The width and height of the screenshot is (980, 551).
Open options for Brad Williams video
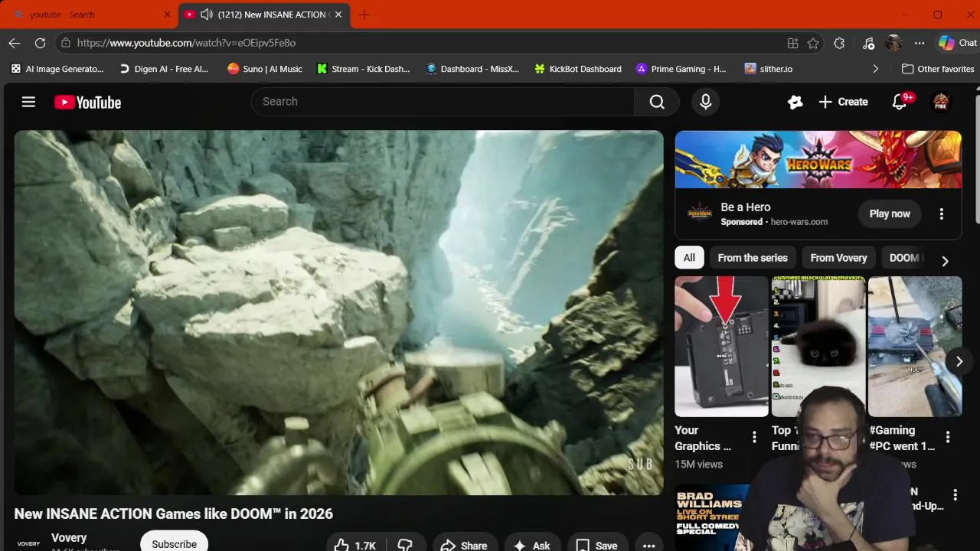(955, 495)
